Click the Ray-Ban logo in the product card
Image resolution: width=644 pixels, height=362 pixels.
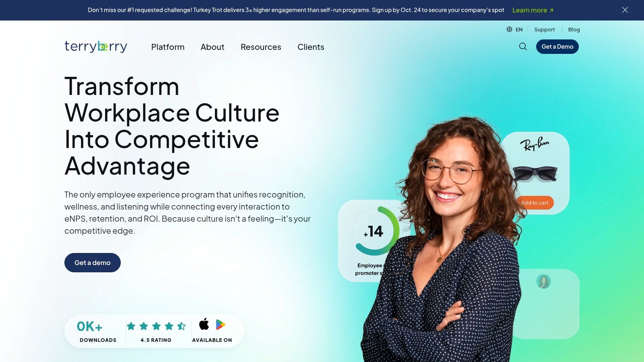coord(535,144)
